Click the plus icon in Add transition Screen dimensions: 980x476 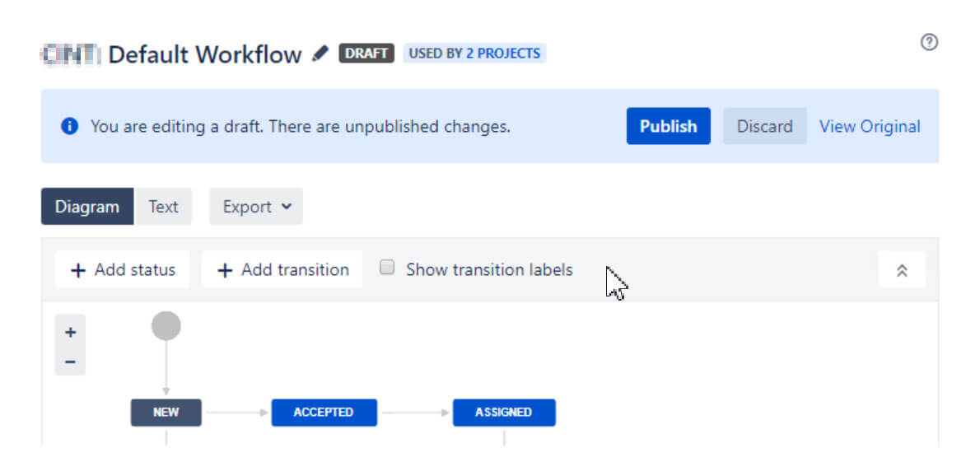click(x=224, y=270)
